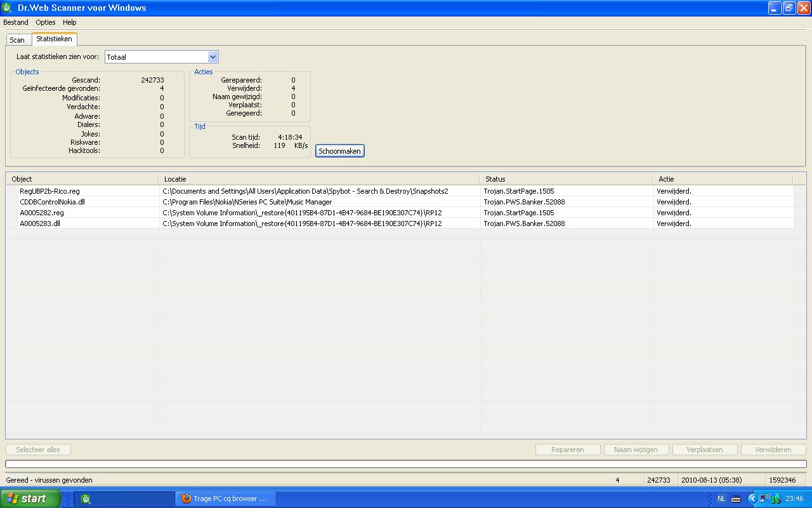Open the wireless network tray icon

pyautogui.click(x=764, y=498)
